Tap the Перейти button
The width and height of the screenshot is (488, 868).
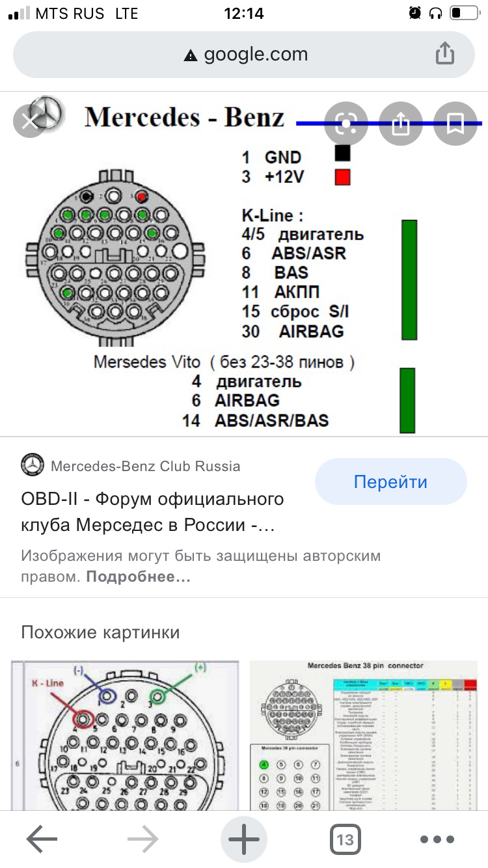point(390,481)
